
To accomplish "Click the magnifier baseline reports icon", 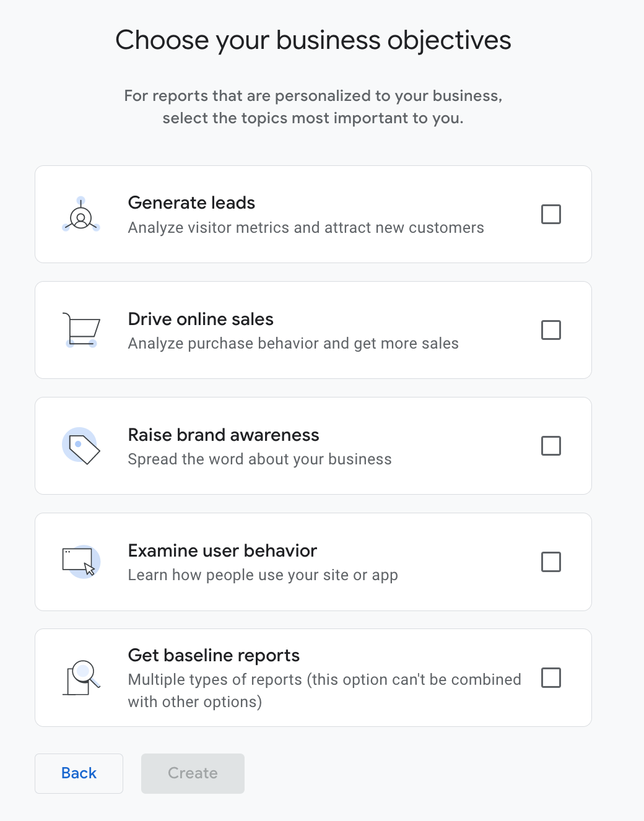I will click(81, 677).
